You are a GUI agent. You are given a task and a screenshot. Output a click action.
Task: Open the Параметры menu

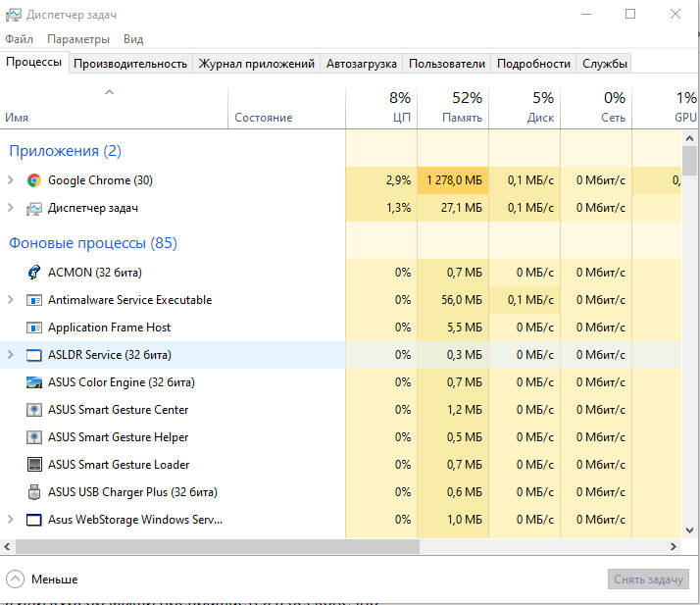point(78,39)
